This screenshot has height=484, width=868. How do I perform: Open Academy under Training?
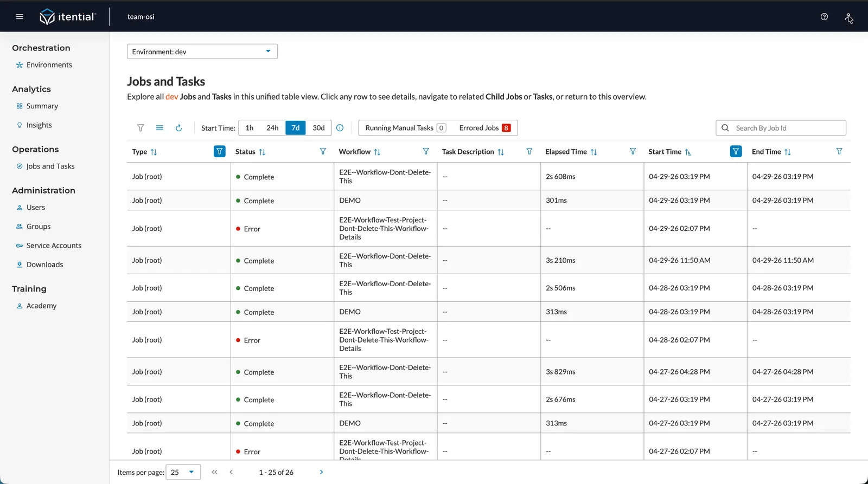coord(41,306)
